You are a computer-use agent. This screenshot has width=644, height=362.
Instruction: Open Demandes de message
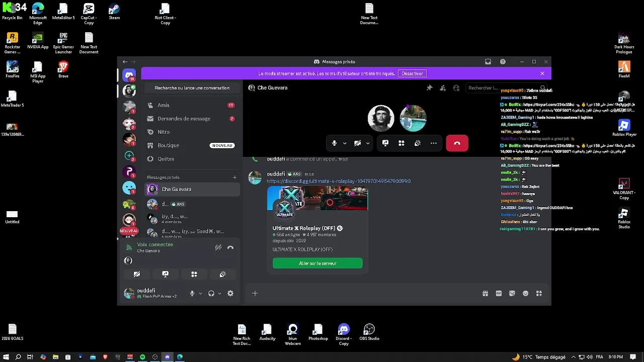(192, 119)
